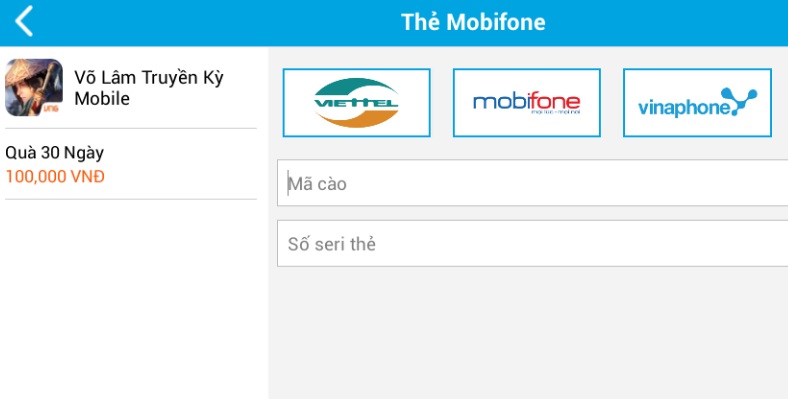Tap the Võ Lâm Truyền Kỳ game icon
Viewport: 788px width, 399px height.
pos(34,87)
